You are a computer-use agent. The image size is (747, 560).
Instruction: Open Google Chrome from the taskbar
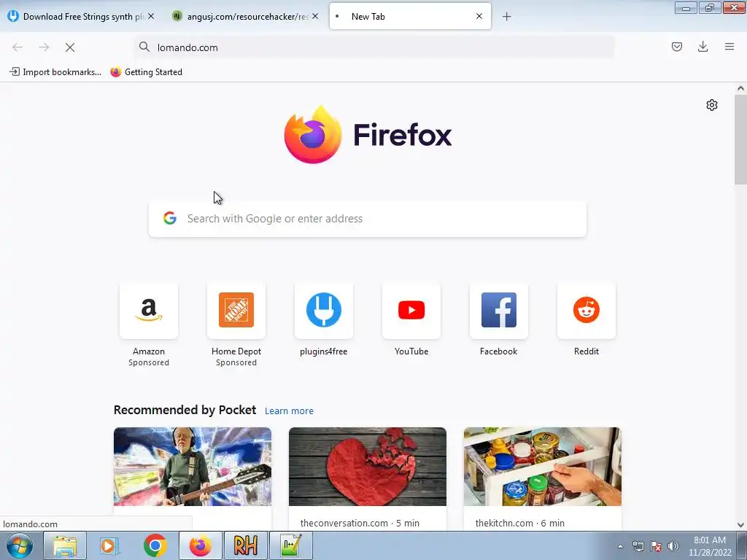[x=155, y=545]
